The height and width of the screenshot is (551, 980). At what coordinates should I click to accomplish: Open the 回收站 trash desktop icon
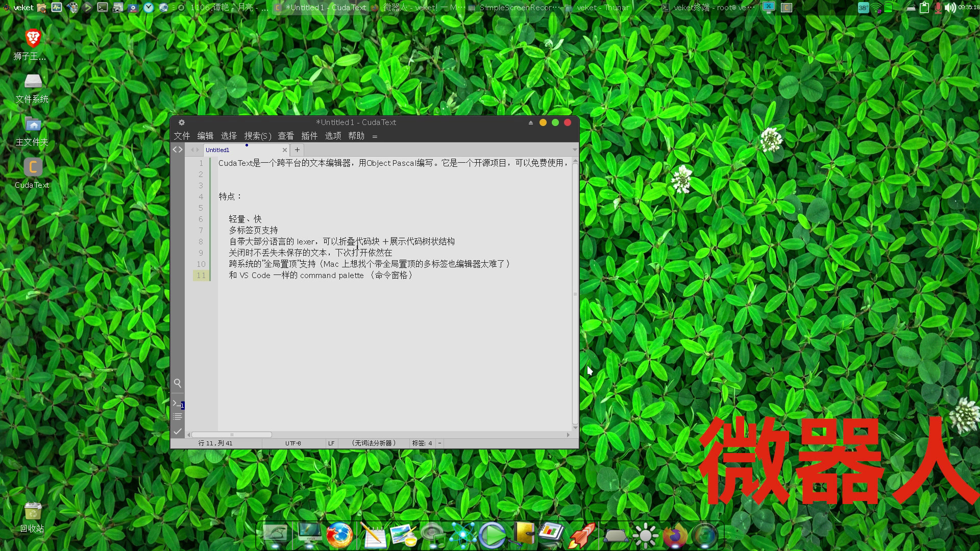point(32,517)
